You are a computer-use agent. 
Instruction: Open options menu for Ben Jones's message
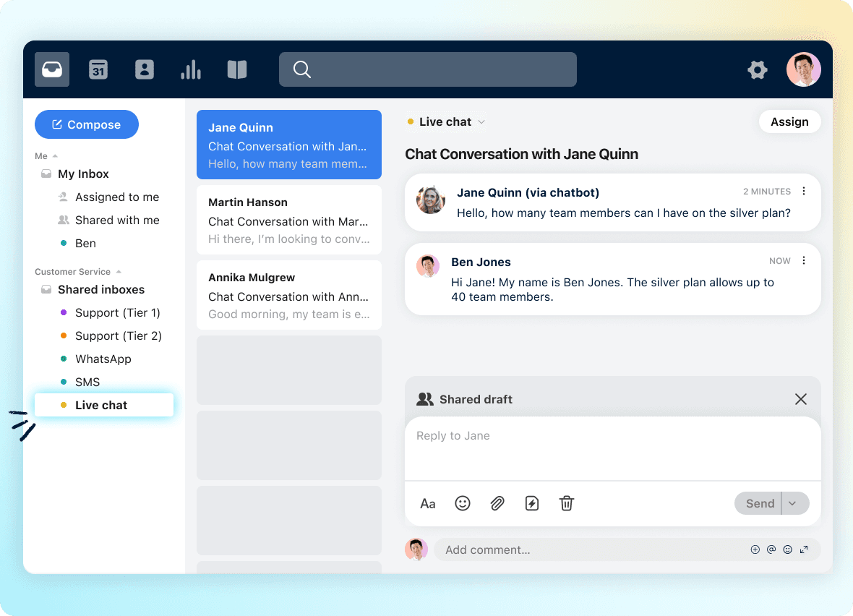coord(804,261)
